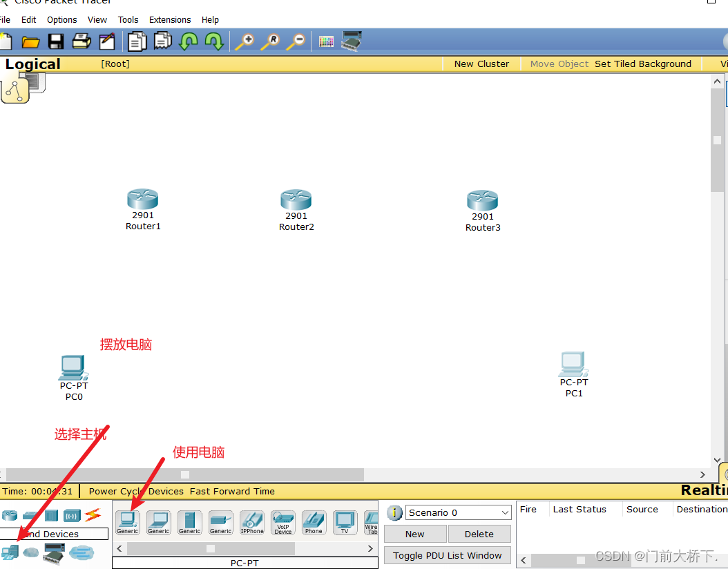Screen dimensions: 728x569
Task: Choose the Multiuser Connection category
Action: [x=82, y=552]
